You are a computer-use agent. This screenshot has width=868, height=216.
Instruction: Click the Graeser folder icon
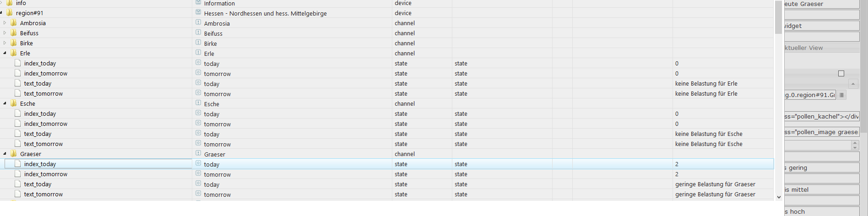[14, 154]
